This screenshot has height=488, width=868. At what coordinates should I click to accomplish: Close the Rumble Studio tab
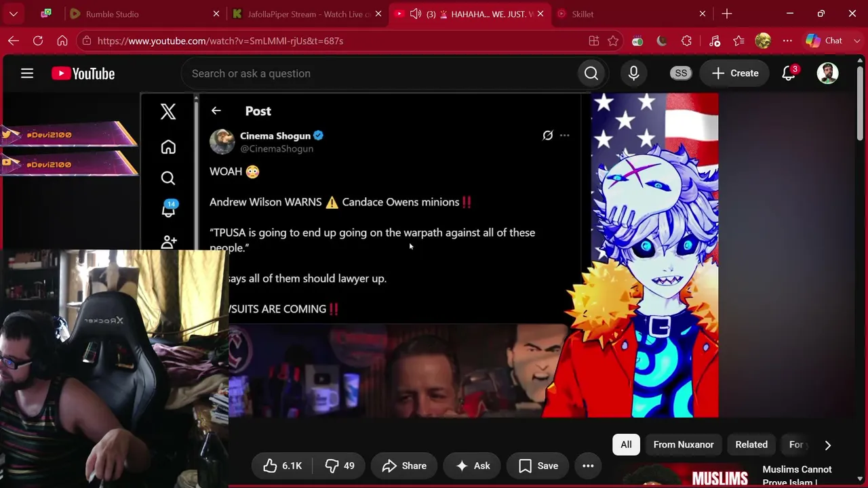[x=216, y=14]
